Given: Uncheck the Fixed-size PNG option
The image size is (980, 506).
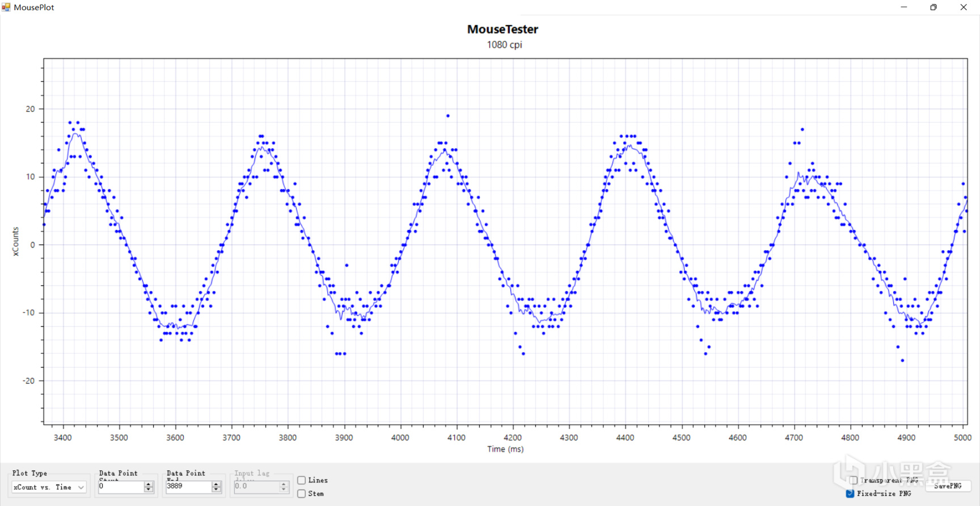Looking at the screenshot, I should pyautogui.click(x=850, y=494).
